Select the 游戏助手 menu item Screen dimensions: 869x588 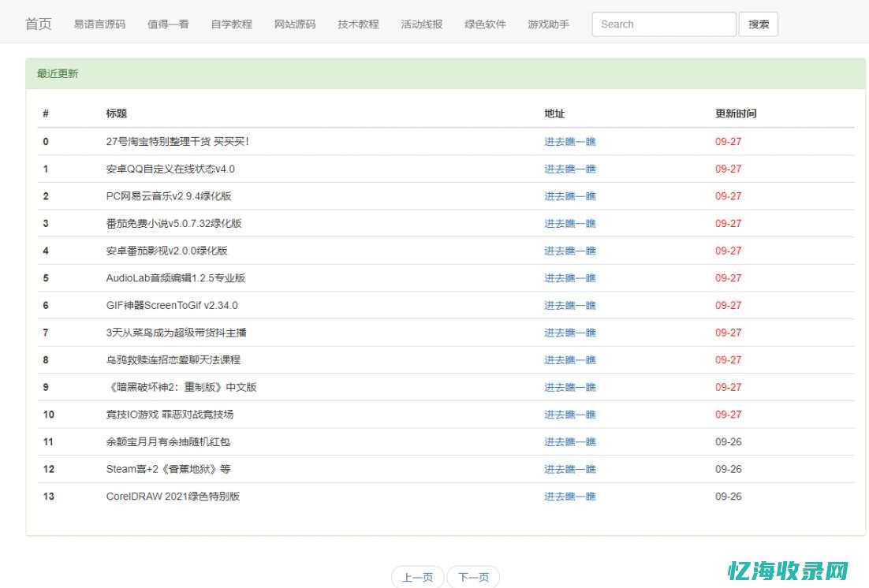tap(548, 24)
